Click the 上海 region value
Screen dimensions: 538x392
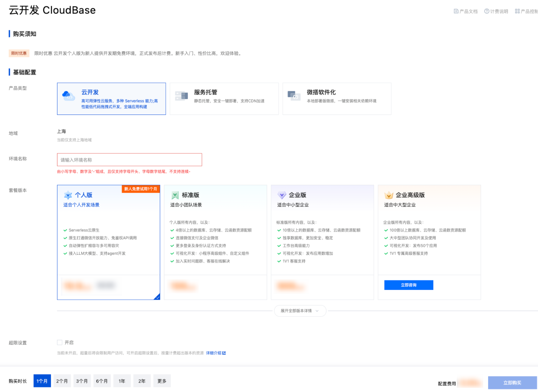(x=62, y=132)
